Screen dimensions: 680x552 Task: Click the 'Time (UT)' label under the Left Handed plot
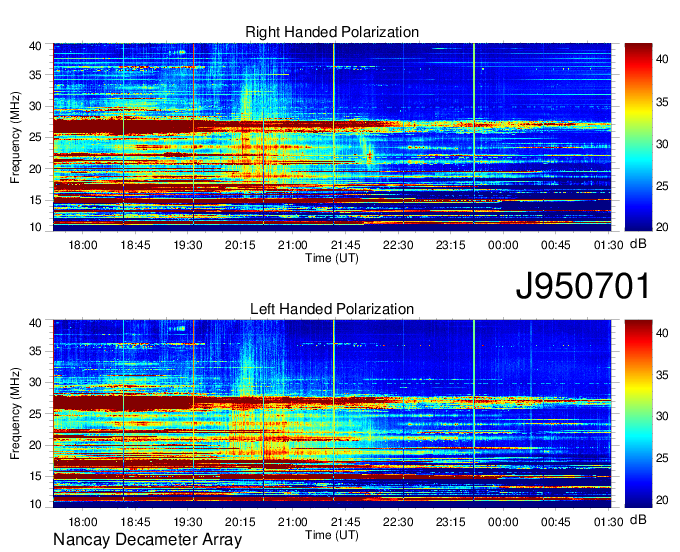tap(332, 536)
